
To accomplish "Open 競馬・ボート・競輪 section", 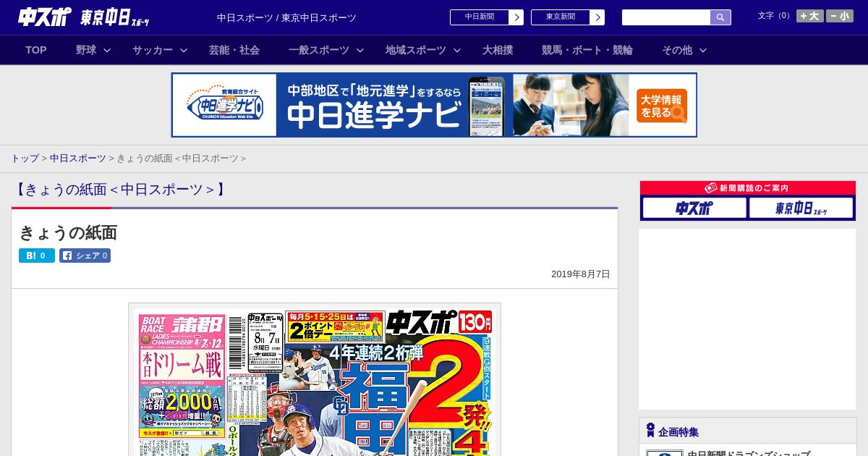I will 587,50.
